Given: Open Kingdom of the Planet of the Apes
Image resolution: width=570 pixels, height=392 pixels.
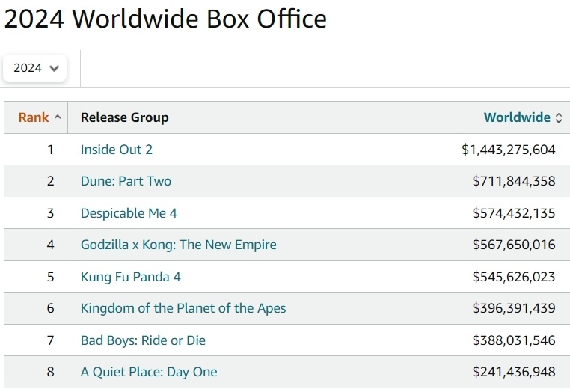Looking at the screenshot, I should coord(183,308).
